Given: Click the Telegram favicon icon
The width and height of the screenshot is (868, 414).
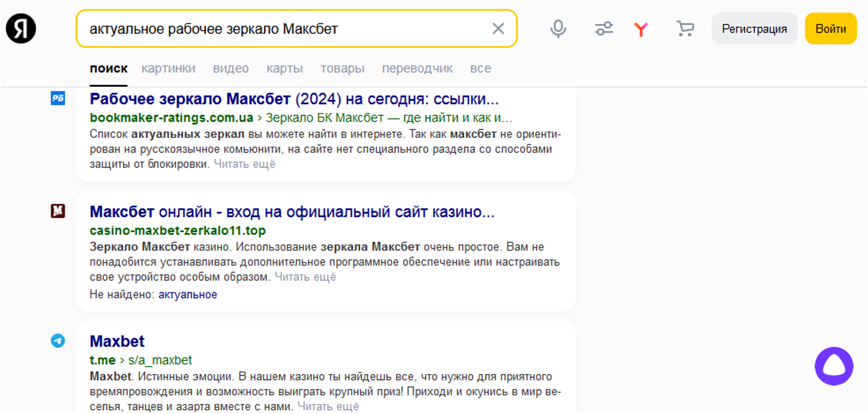Looking at the screenshot, I should pos(58,341).
